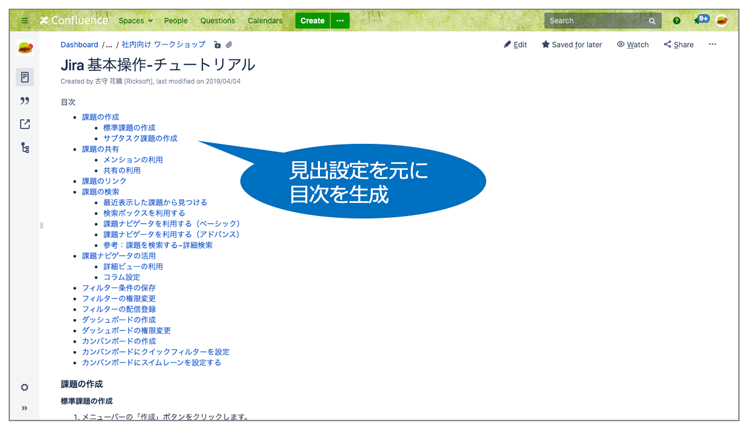Image resolution: width=750 pixels, height=428 pixels.
Task: Open the hamburger app switcher menu
Action: click(25, 21)
